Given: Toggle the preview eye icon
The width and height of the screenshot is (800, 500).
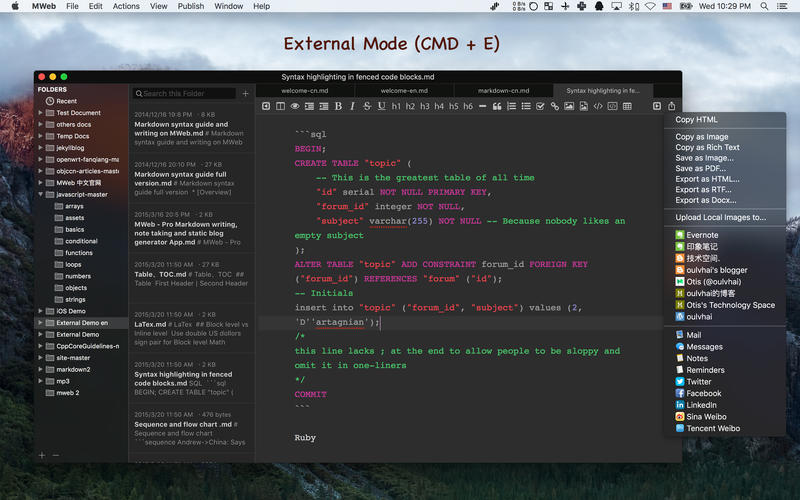Looking at the screenshot, I should (x=295, y=106).
